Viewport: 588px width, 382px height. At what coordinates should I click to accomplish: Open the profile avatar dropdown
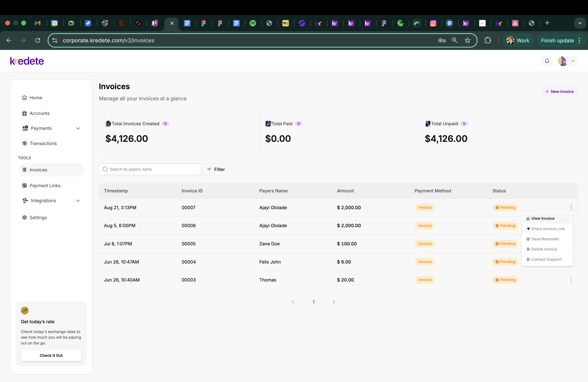click(x=567, y=61)
